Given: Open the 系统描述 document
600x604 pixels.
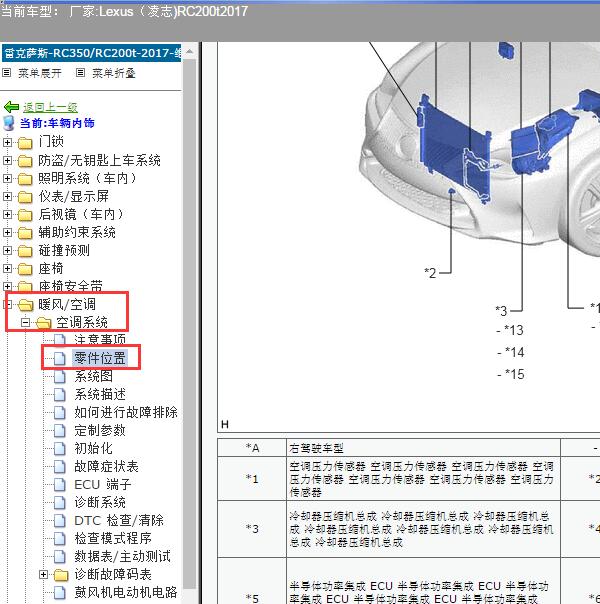Looking at the screenshot, I should [x=100, y=394].
